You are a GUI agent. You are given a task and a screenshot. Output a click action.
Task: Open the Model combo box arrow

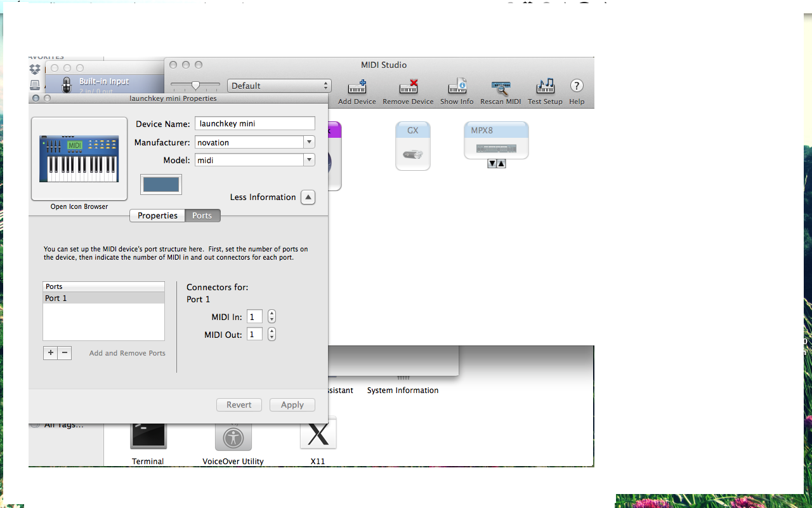coord(309,160)
